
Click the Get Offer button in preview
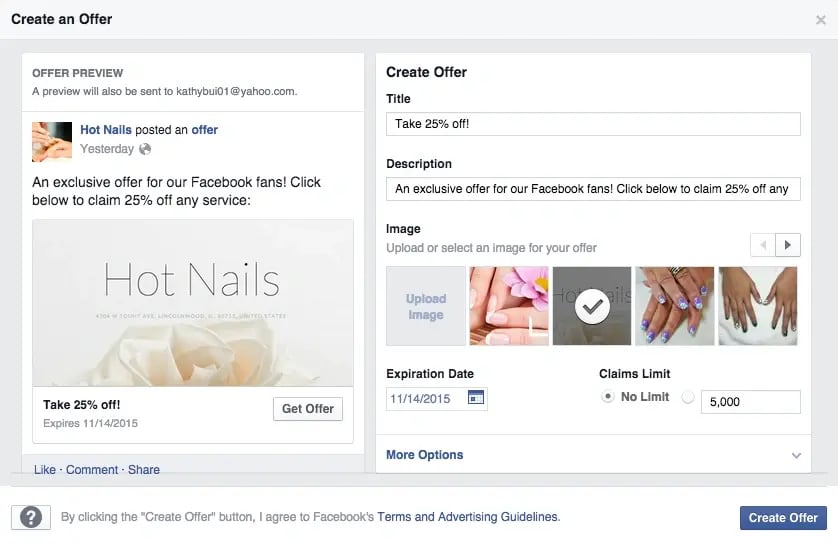[308, 409]
